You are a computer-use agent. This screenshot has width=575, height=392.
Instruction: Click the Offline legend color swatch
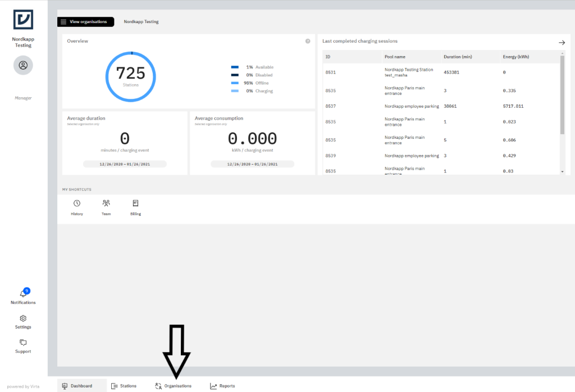click(x=235, y=83)
